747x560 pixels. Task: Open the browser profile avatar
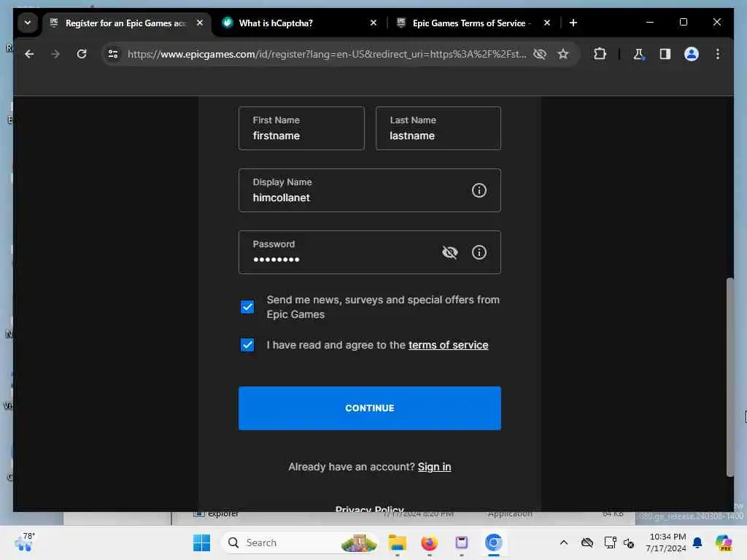[692, 54]
